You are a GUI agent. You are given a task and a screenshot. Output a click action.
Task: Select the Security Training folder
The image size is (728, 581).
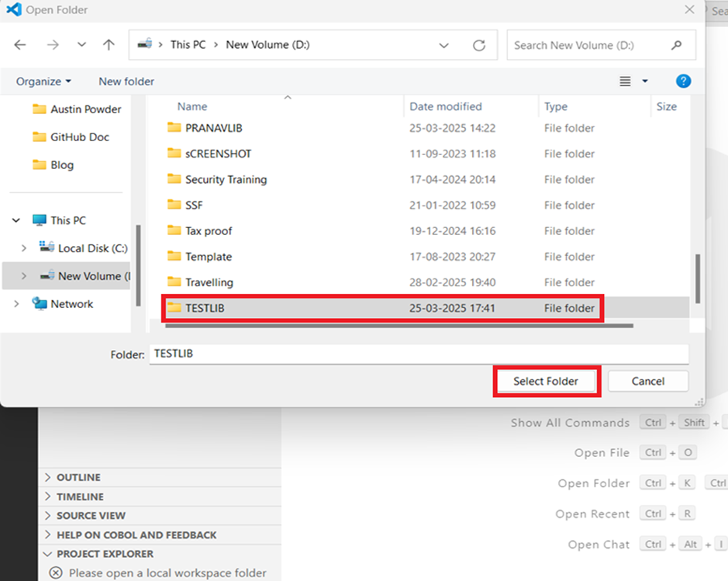[226, 179]
